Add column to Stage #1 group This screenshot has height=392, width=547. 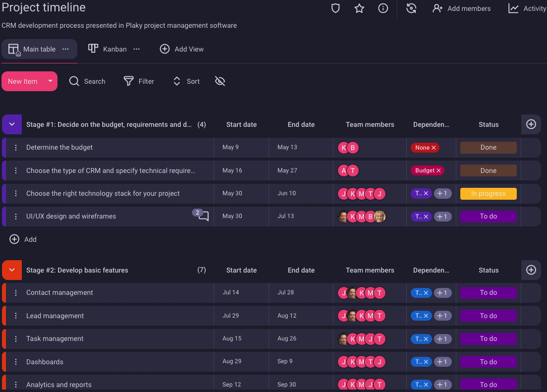531,124
